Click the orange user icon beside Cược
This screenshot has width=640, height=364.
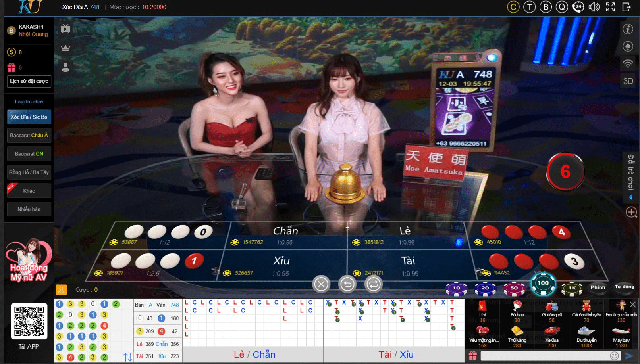pyautogui.click(x=61, y=290)
